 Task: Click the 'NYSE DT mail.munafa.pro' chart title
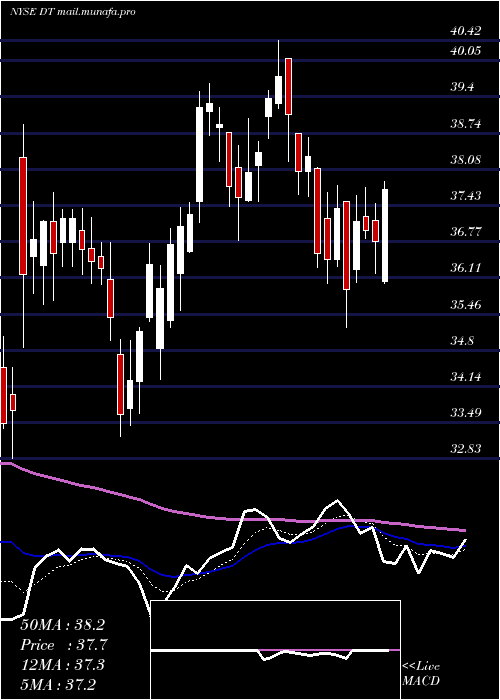72,12
